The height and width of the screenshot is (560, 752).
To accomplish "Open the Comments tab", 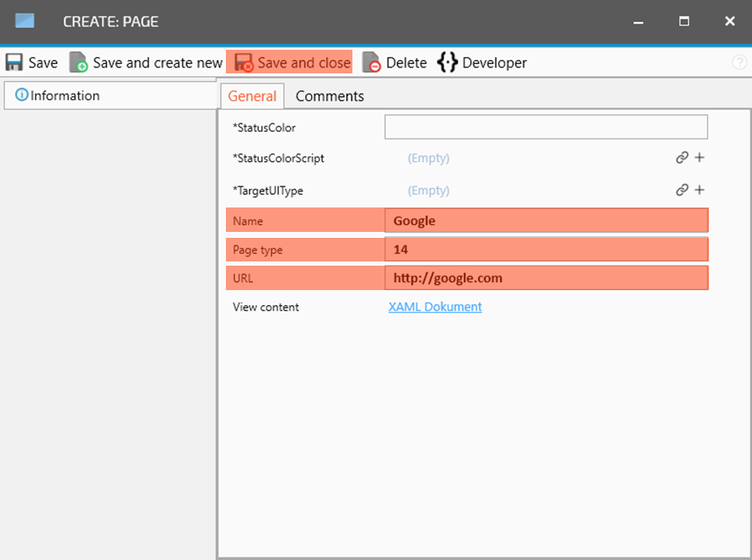I will [330, 96].
